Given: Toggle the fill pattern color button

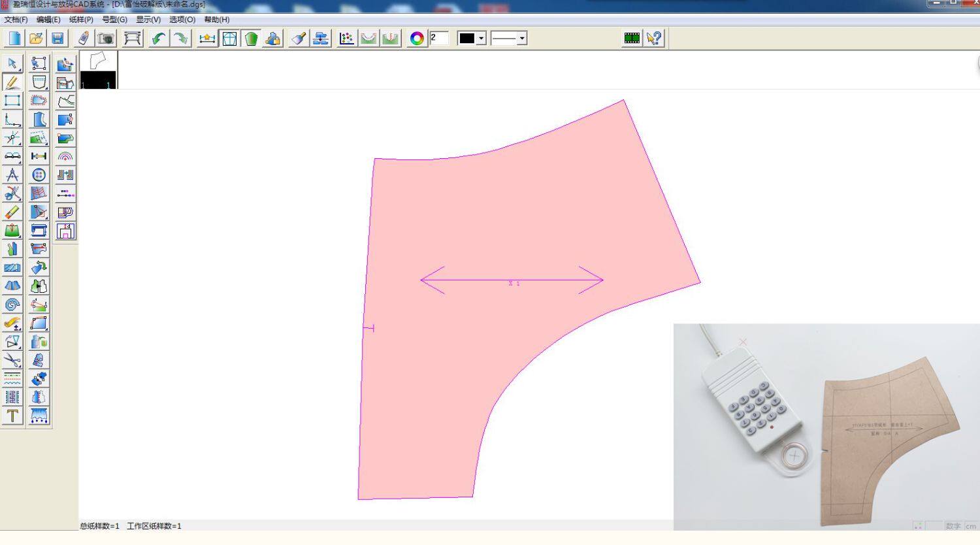Looking at the screenshot, I should pos(251,39).
